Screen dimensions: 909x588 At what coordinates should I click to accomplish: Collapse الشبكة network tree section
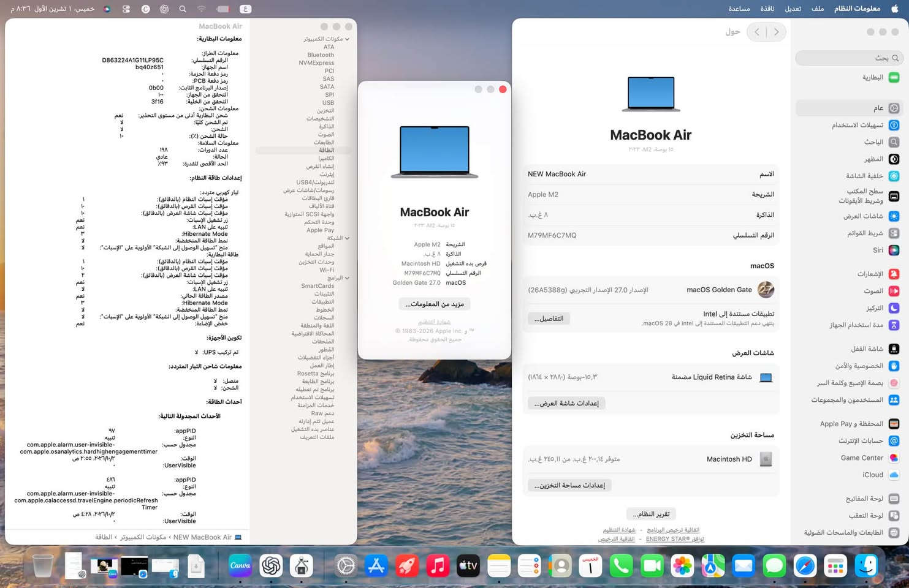[x=347, y=238]
